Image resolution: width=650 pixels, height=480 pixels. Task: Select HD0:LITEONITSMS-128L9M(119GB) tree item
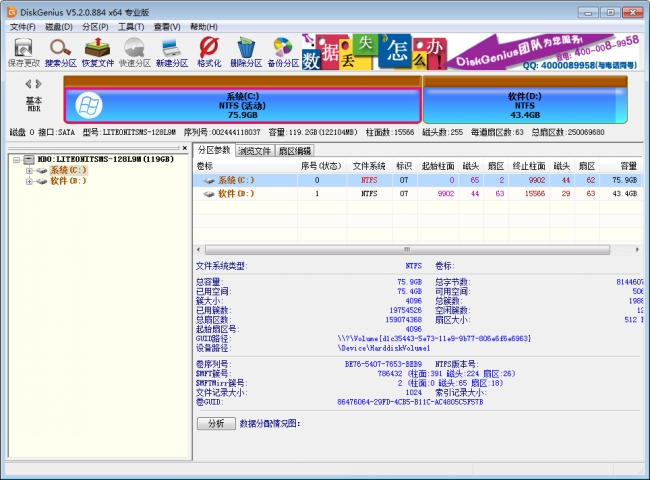(106, 159)
